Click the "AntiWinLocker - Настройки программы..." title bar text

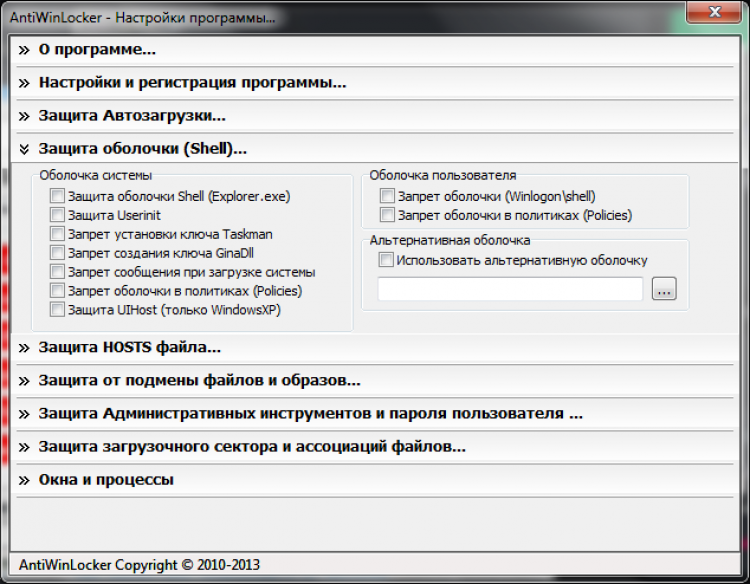(x=142, y=18)
